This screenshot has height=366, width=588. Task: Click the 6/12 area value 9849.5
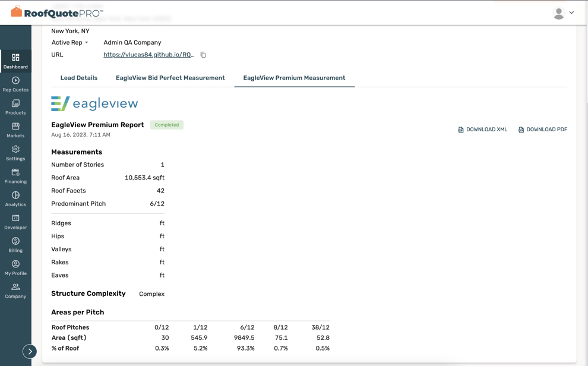coord(244,338)
